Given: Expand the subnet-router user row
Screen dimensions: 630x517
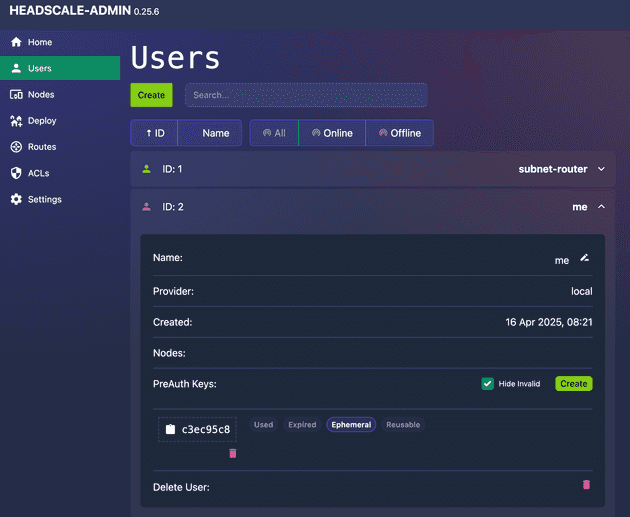Looking at the screenshot, I should [x=601, y=169].
